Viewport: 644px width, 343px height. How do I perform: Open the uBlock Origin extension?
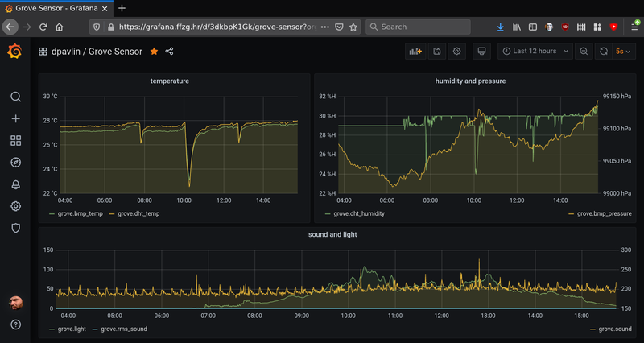point(565,27)
